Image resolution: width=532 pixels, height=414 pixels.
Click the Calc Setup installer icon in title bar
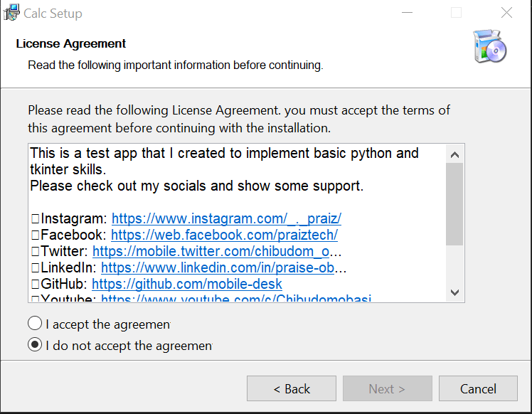point(11,13)
